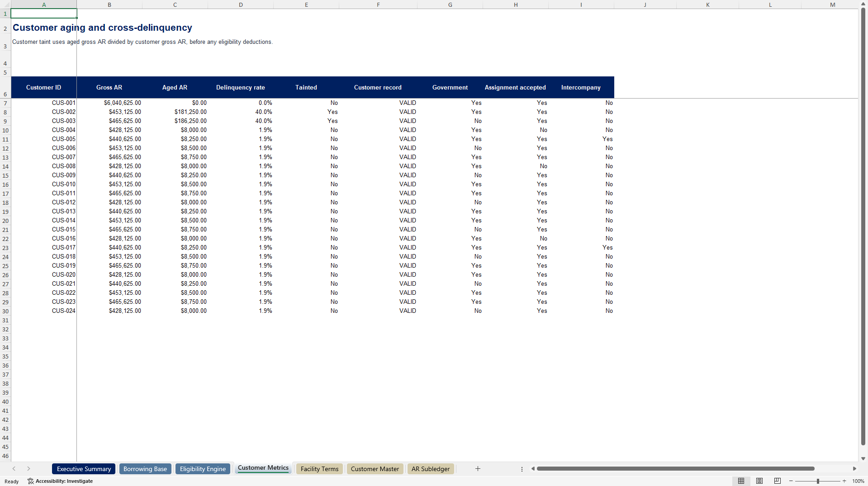868x486 pixels.
Task: Select the title Customer aging and cross-delinquency
Action: point(102,28)
